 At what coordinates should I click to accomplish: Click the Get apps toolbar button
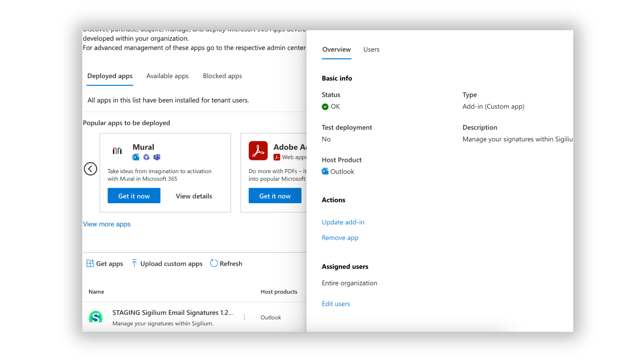click(105, 263)
